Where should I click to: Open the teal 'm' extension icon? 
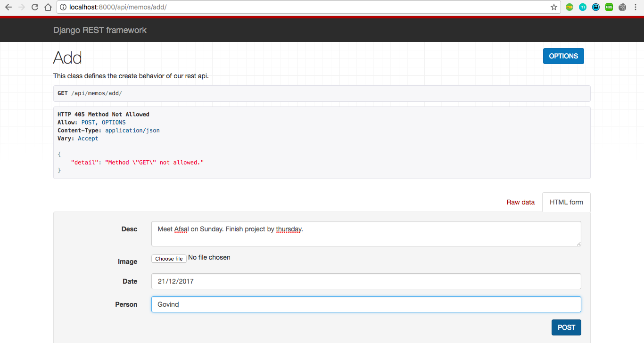583,7
